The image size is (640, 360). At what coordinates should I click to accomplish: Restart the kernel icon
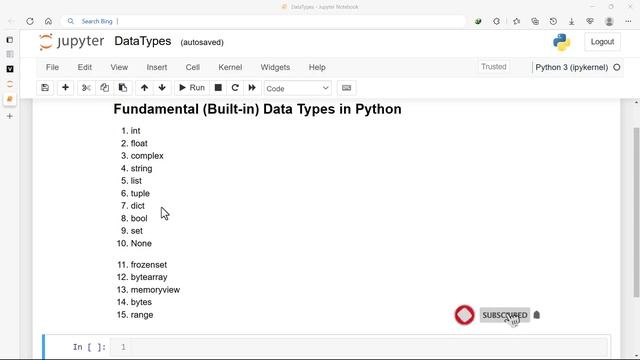[x=235, y=88]
